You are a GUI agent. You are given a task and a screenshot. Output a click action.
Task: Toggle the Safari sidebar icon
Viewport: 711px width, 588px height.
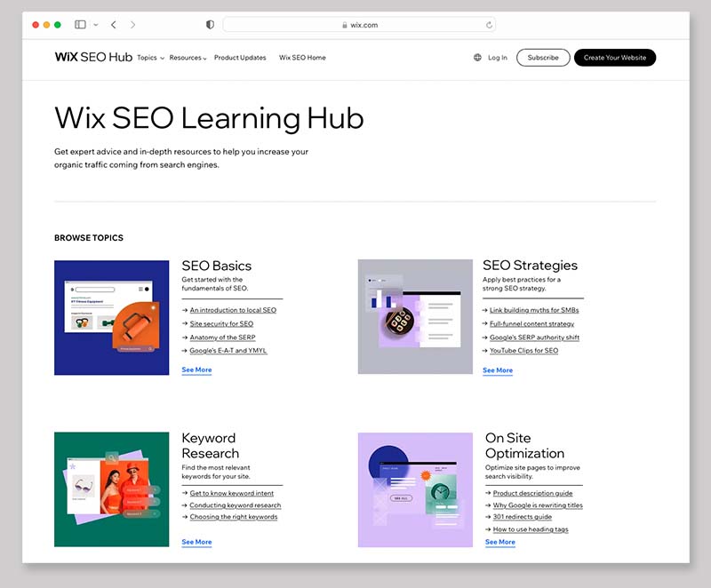80,25
